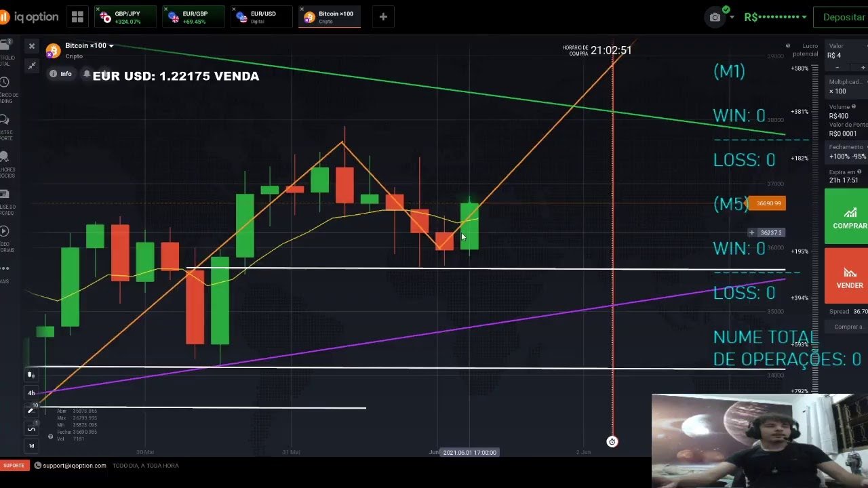Open the asset Info button
The image size is (868, 488).
point(61,74)
